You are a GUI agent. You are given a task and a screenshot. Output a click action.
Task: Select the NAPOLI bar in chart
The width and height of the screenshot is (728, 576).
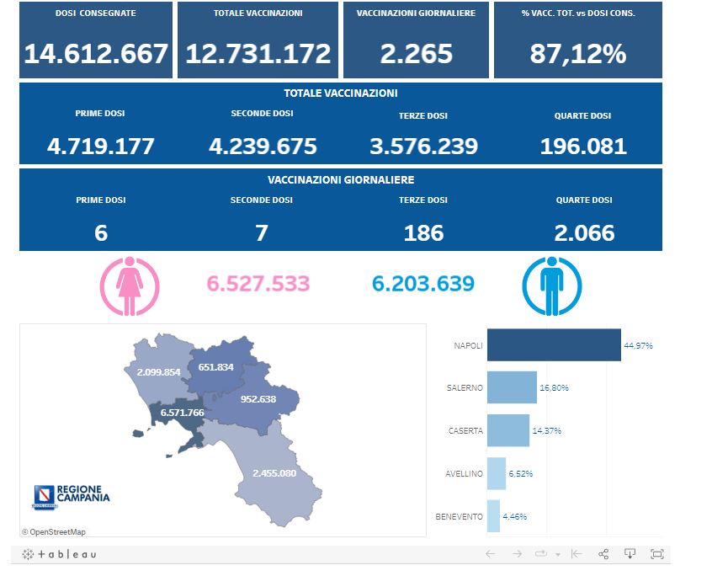[554, 345]
